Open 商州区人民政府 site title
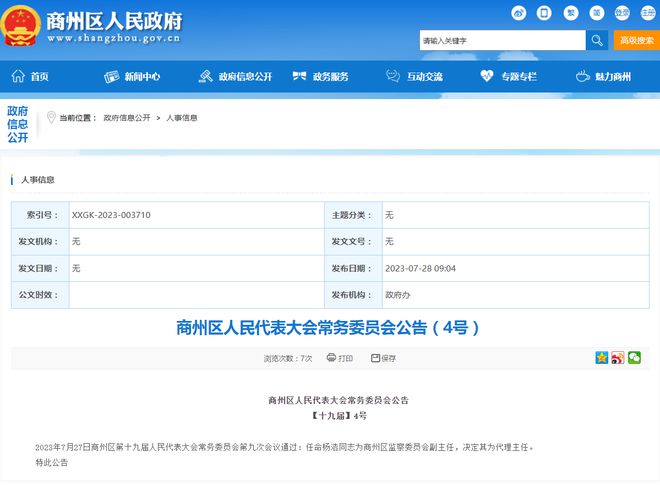This screenshot has height=485, width=660. point(114,21)
